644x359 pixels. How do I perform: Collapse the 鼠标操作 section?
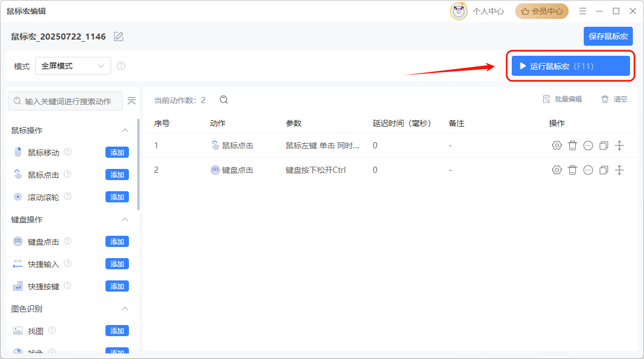tap(125, 130)
